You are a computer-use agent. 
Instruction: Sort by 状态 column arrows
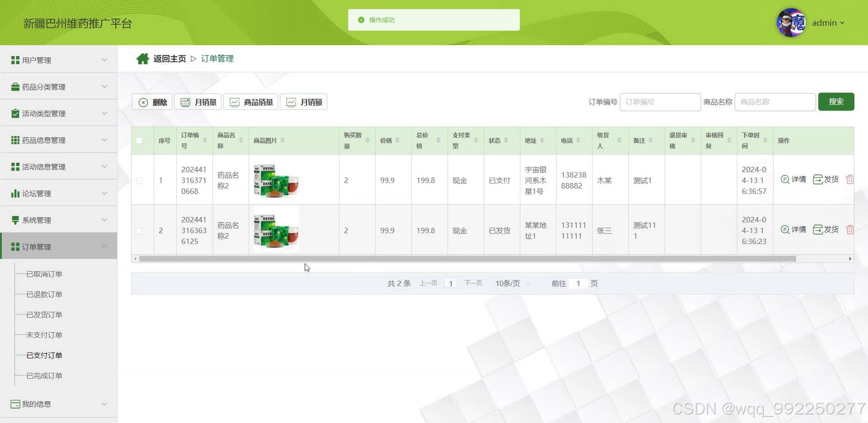click(506, 141)
